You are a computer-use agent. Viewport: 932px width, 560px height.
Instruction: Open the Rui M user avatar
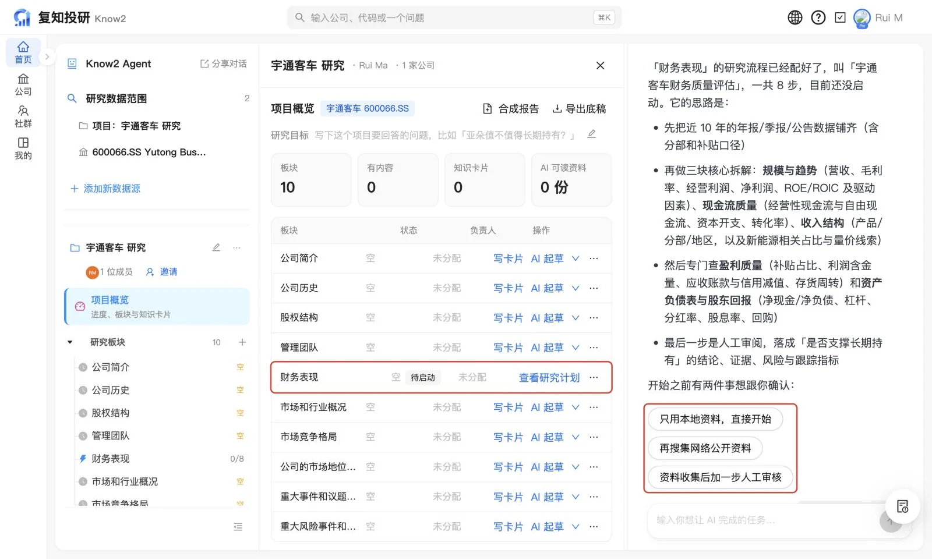pos(862,18)
